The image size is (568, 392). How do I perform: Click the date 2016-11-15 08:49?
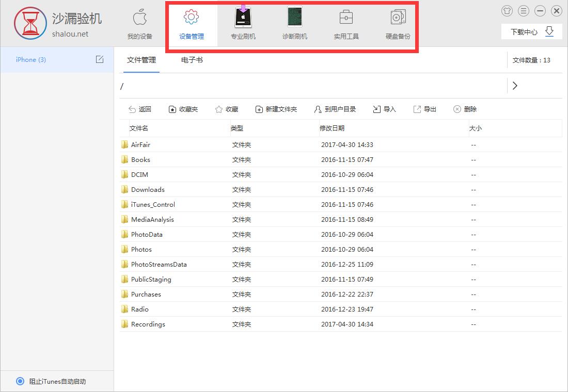(347, 219)
